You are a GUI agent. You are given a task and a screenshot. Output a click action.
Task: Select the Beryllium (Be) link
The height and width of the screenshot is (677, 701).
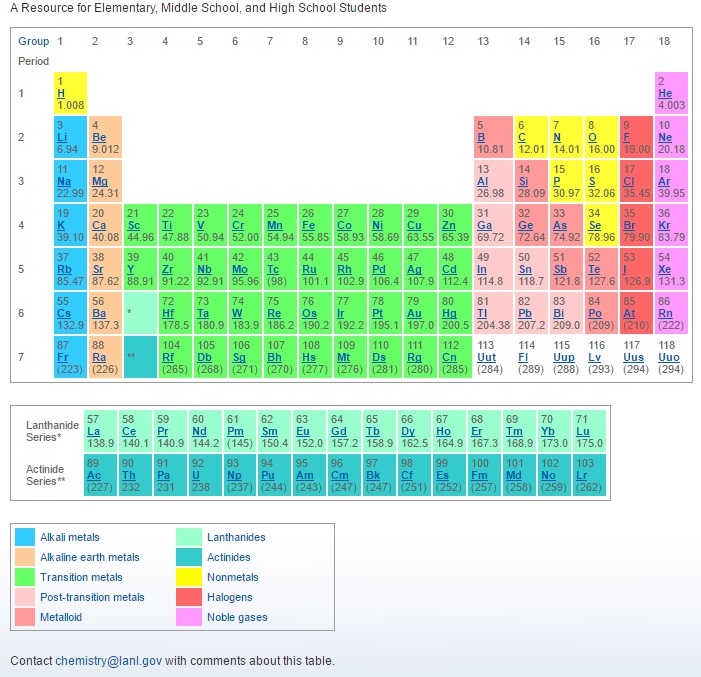tap(99, 137)
